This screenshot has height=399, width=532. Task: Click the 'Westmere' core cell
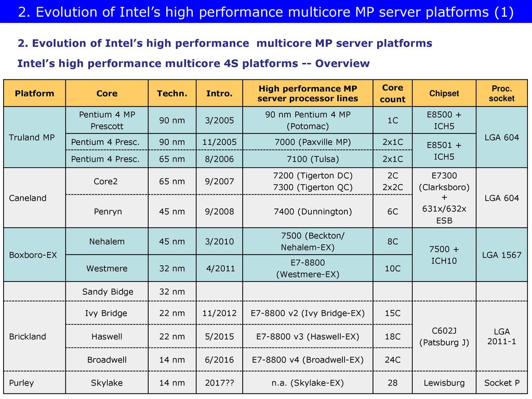click(107, 269)
